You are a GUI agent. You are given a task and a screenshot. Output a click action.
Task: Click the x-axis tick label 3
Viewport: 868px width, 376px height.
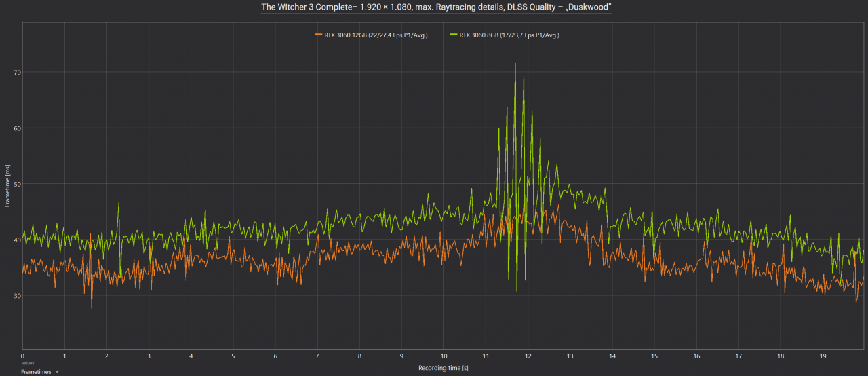pyautogui.click(x=149, y=356)
